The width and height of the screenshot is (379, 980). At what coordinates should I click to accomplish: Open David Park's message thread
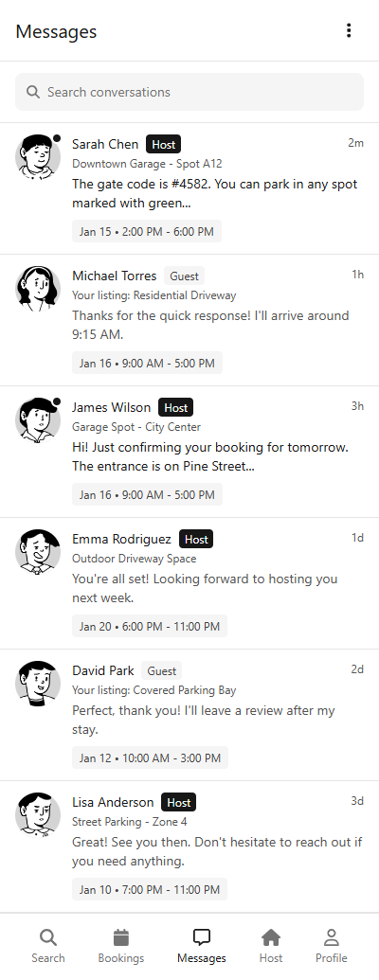189,715
